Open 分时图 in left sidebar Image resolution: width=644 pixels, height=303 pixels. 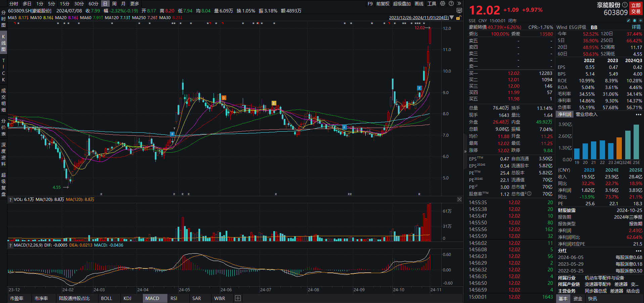point(3,19)
